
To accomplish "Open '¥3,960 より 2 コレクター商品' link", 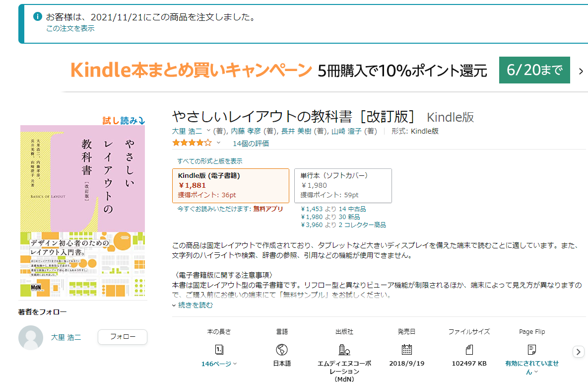I will [343, 225].
